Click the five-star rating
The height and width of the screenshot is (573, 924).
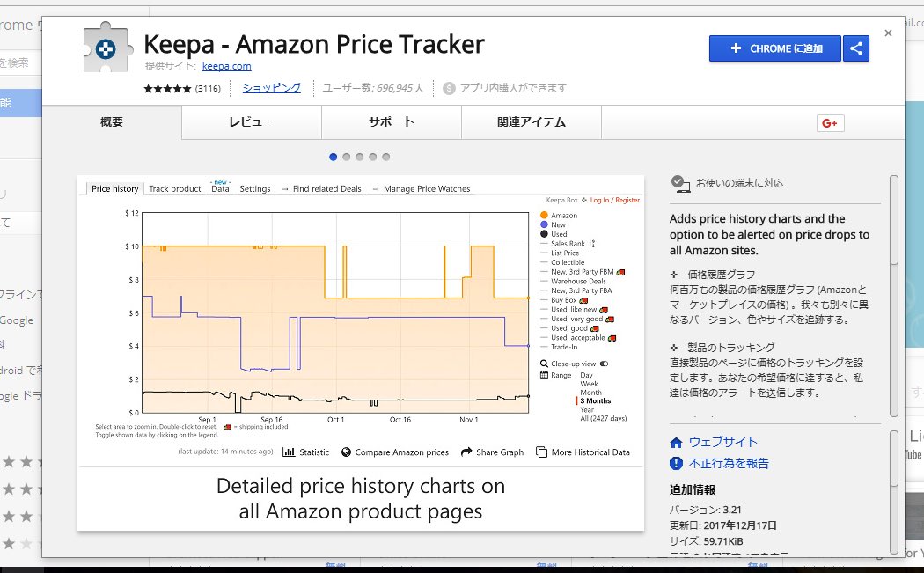tap(167, 88)
